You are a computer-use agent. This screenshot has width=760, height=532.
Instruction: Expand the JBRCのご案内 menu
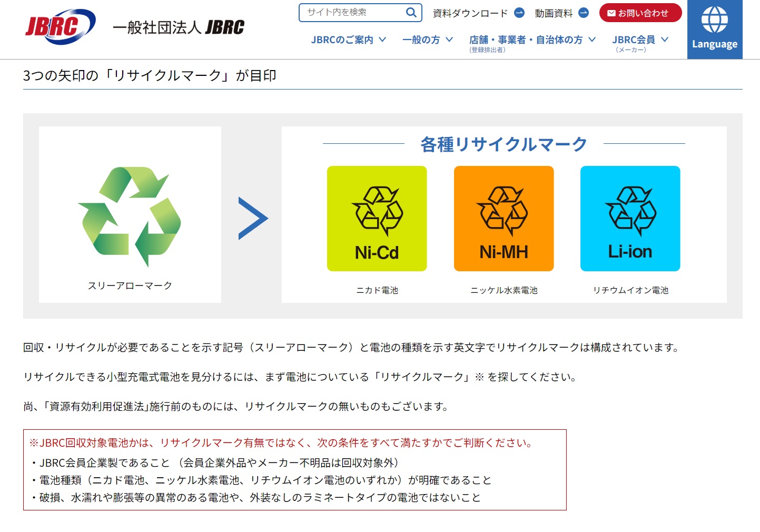tap(348, 40)
